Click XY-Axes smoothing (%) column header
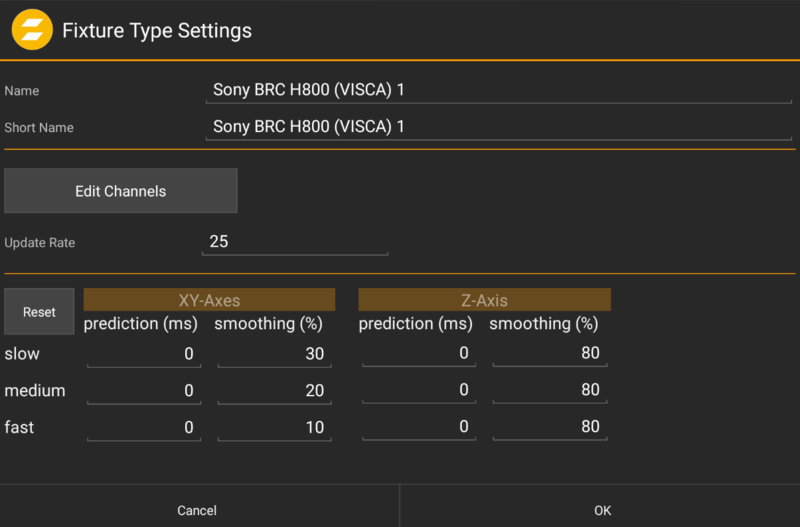This screenshot has width=800, height=527. (268, 323)
